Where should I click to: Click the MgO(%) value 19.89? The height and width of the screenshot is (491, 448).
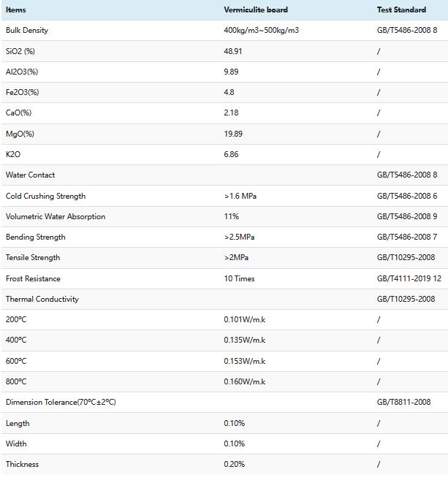(x=234, y=134)
